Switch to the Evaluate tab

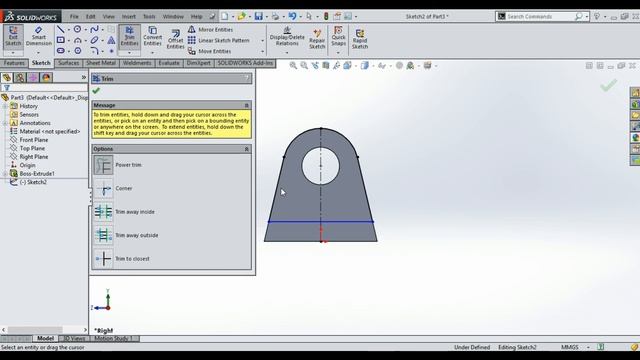[169, 63]
